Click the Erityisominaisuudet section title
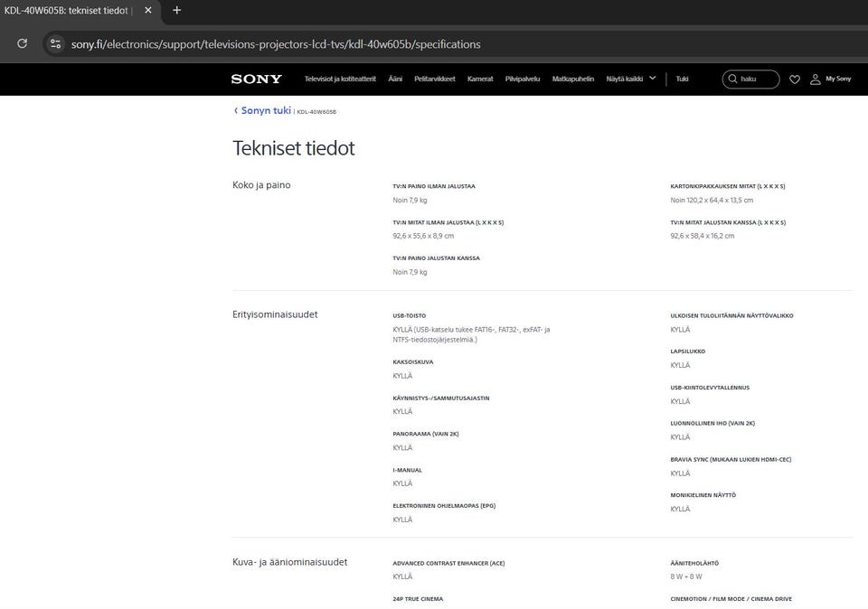Viewport: 868px width, 609px height. [x=275, y=314]
